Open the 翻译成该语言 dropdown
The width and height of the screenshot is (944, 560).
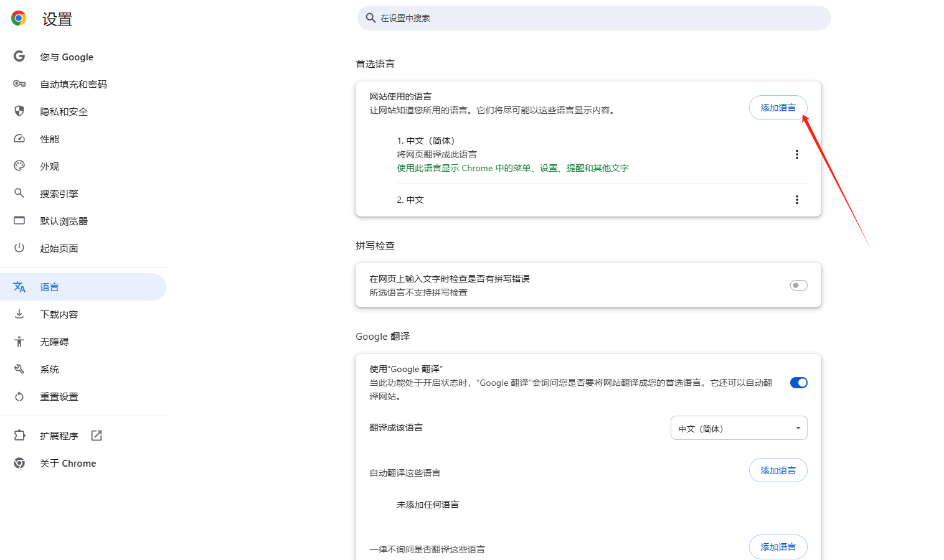click(739, 428)
